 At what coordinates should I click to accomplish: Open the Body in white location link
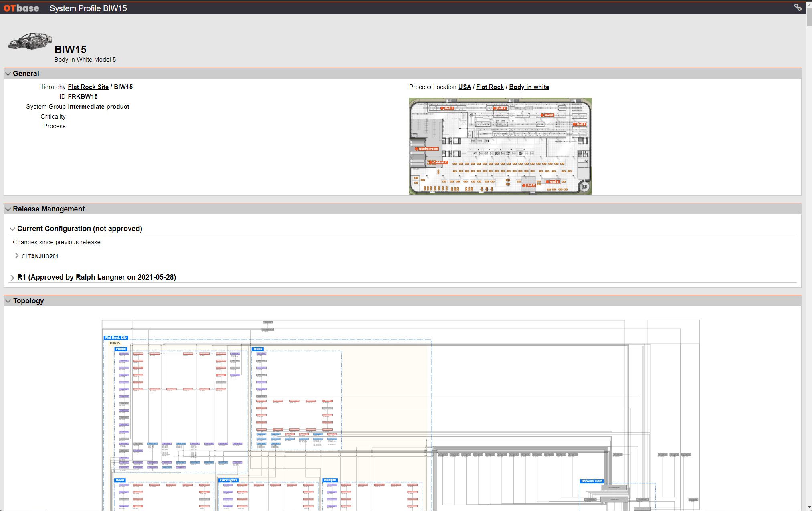click(x=529, y=87)
